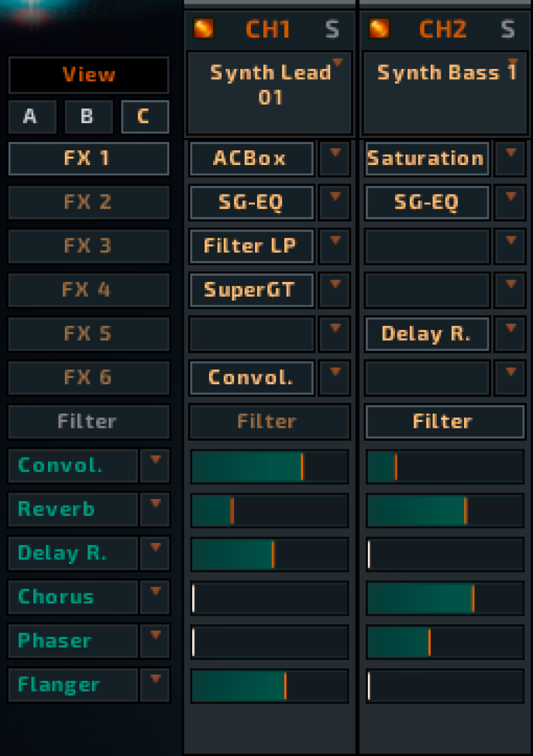Image resolution: width=533 pixels, height=756 pixels.
Task: Switch to view tab C
Action: [144, 116]
